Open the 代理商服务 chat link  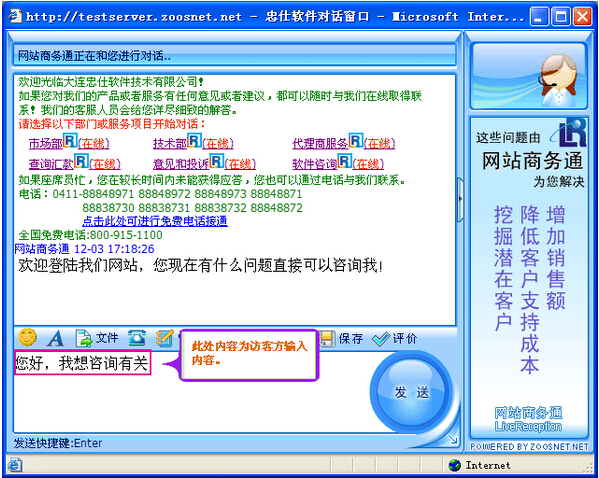pos(320,144)
